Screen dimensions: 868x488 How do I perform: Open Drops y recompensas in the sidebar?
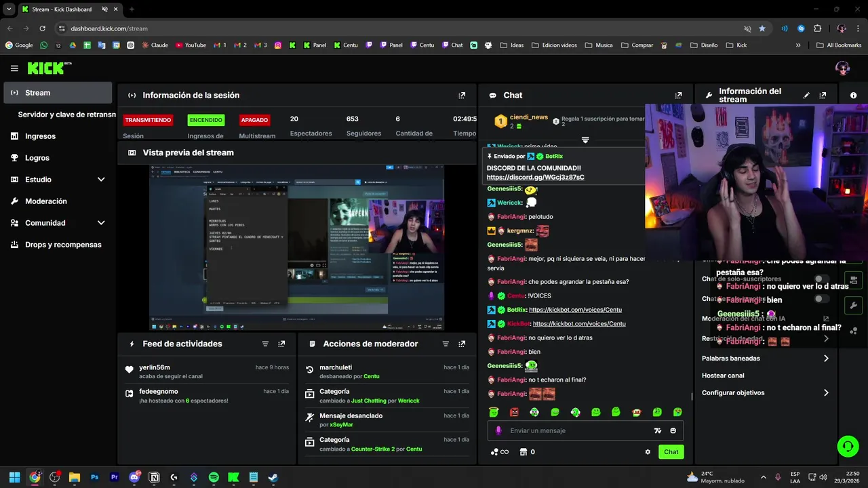pos(58,245)
